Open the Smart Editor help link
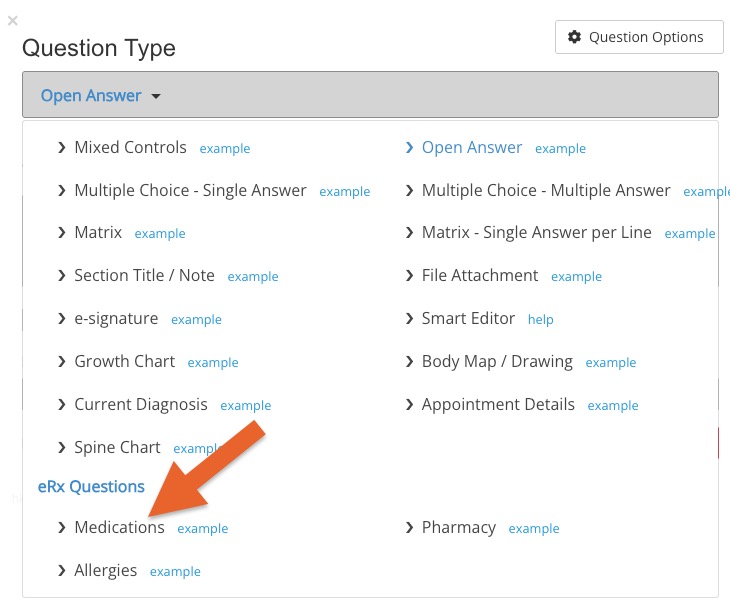 coord(540,320)
